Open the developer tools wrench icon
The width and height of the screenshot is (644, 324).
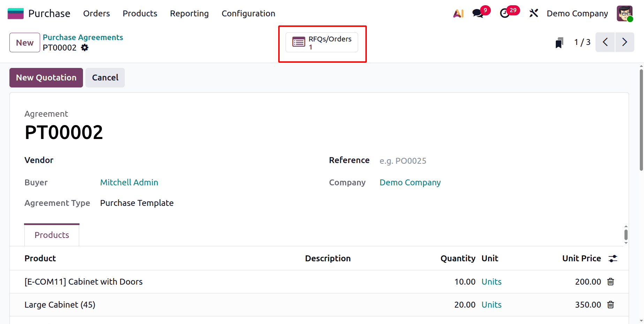click(x=533, y=13)
